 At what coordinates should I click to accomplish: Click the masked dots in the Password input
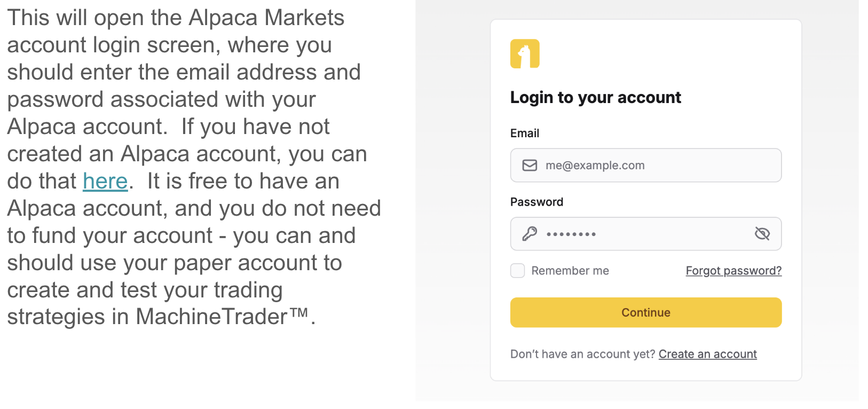571,234
